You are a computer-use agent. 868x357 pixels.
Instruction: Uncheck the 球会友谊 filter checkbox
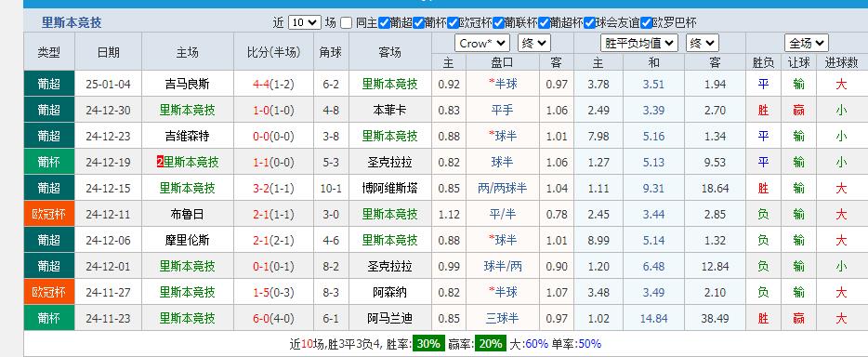coord(589,23)
